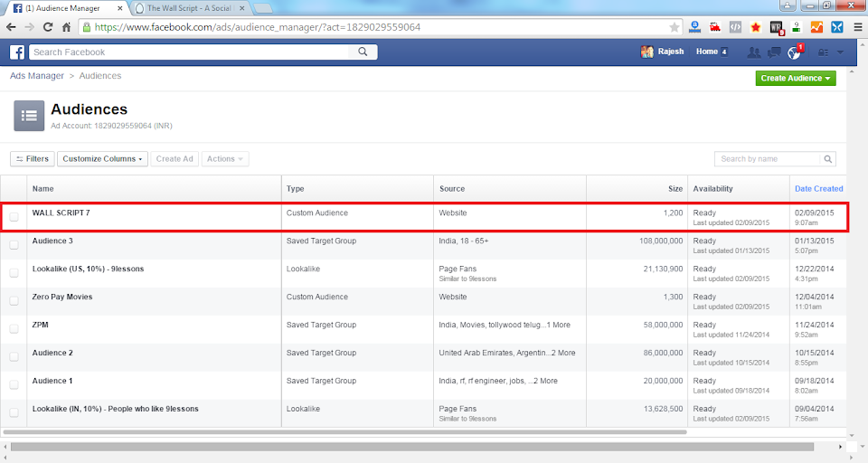The height and width of the screenshot is (463, 868).
Task: Click the WALL SCRIPT 7 audience name
Action: point(61,213)
